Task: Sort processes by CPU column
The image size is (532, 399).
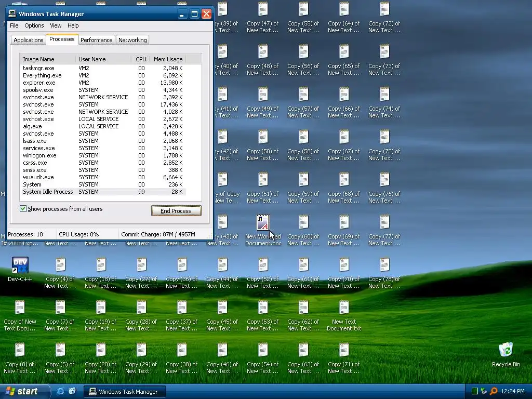Action: coord(140,59)
